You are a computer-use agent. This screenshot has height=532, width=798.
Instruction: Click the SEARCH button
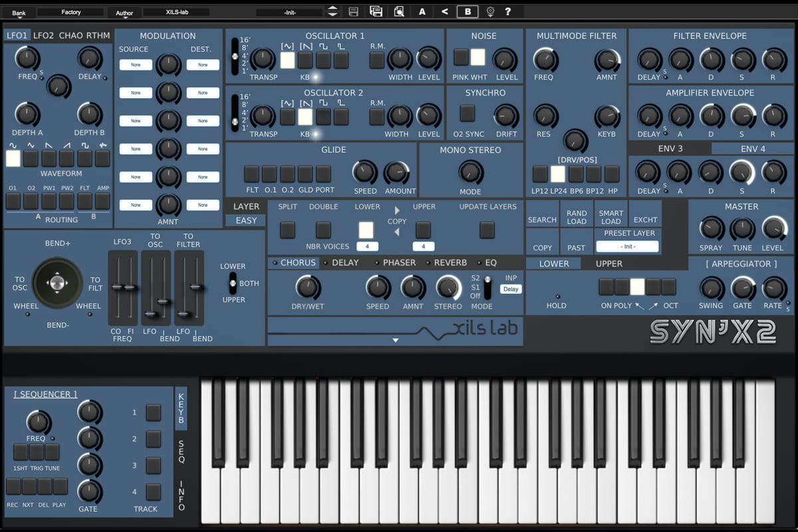pos(542,214)
